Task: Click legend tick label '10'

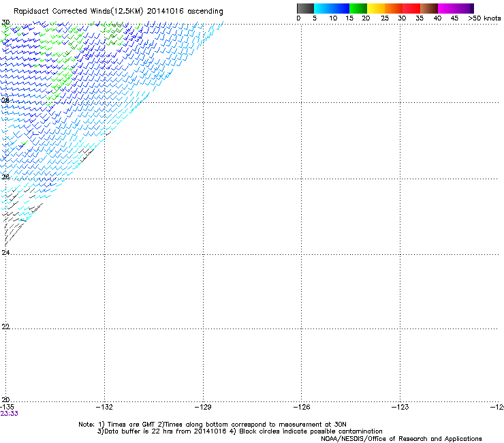Action: (333, 18)
